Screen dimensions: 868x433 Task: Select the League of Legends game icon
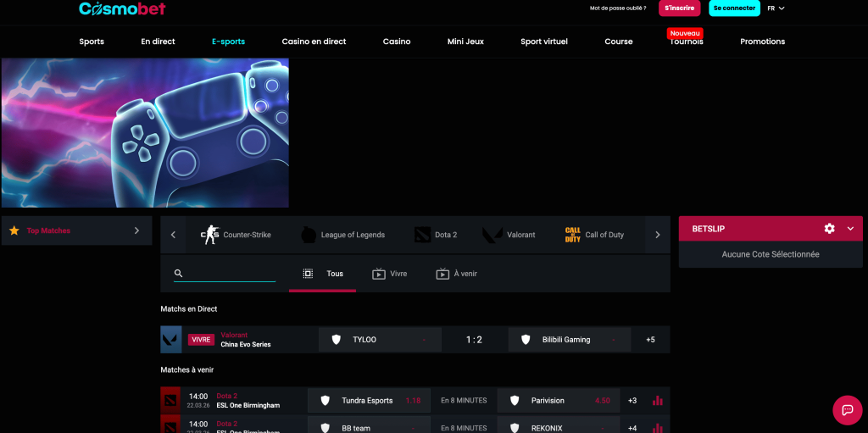(309, 235)
